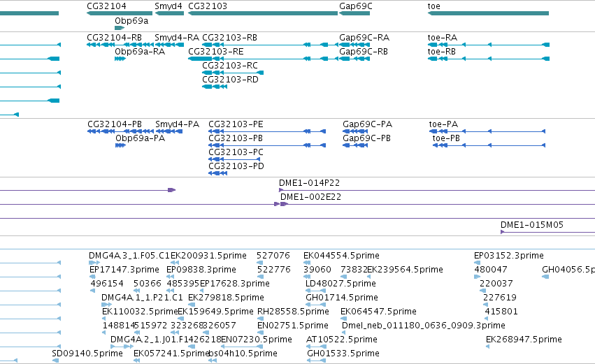
Task: Select BAC clone DME1-002E22
Action: coord(310,197)
